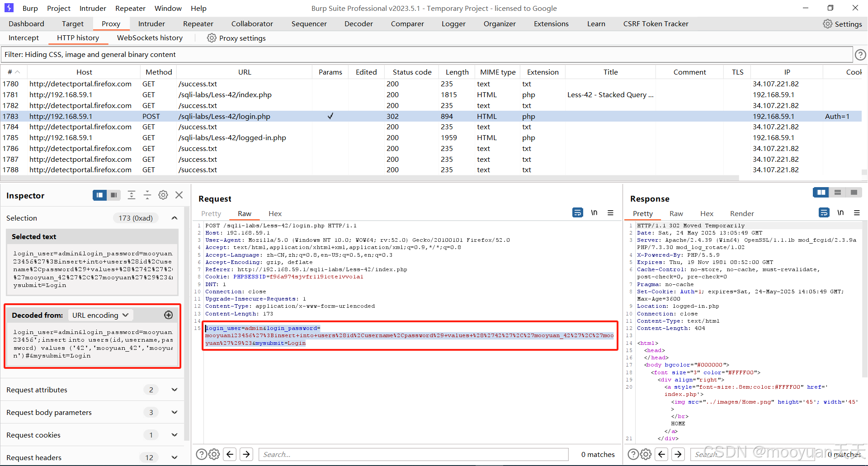Viewport: 868px width, 466px height.
Task: Expand Request cookies section
Action: (x=175, y=435)
